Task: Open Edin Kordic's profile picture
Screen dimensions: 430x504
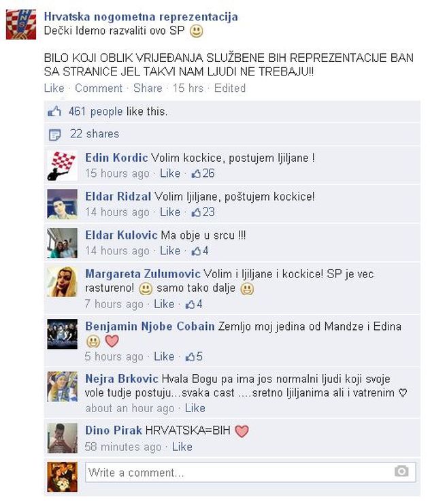Action: 63,166
